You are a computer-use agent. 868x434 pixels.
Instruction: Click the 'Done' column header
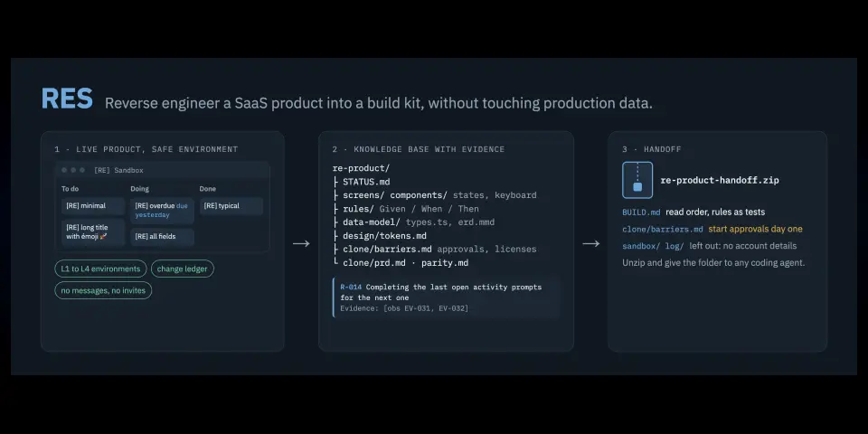coord(208,189)
